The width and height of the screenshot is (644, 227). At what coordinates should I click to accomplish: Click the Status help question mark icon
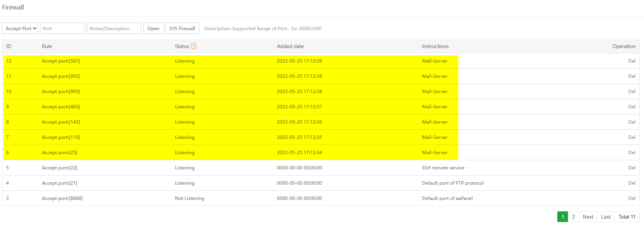pos(194,46)
